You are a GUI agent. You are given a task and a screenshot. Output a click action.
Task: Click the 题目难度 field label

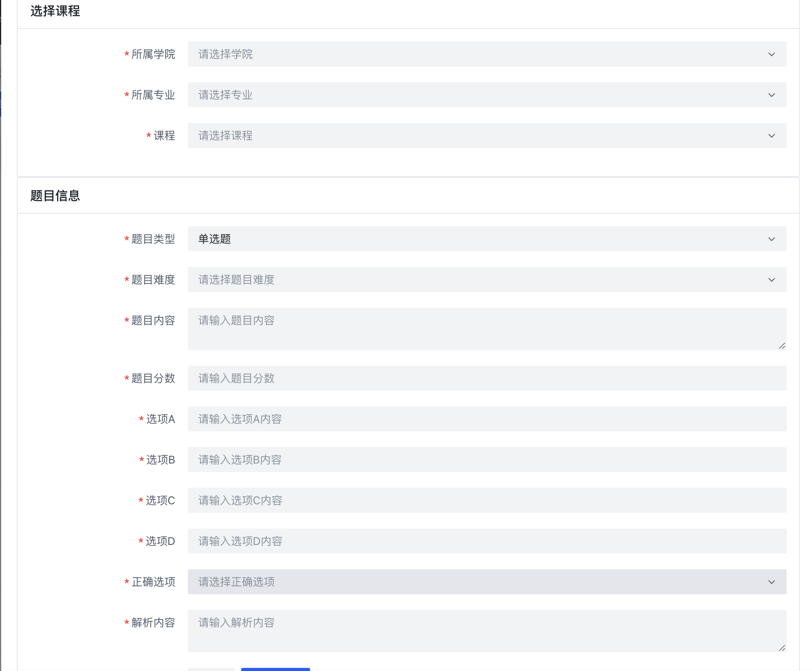[x=153, y=280]
